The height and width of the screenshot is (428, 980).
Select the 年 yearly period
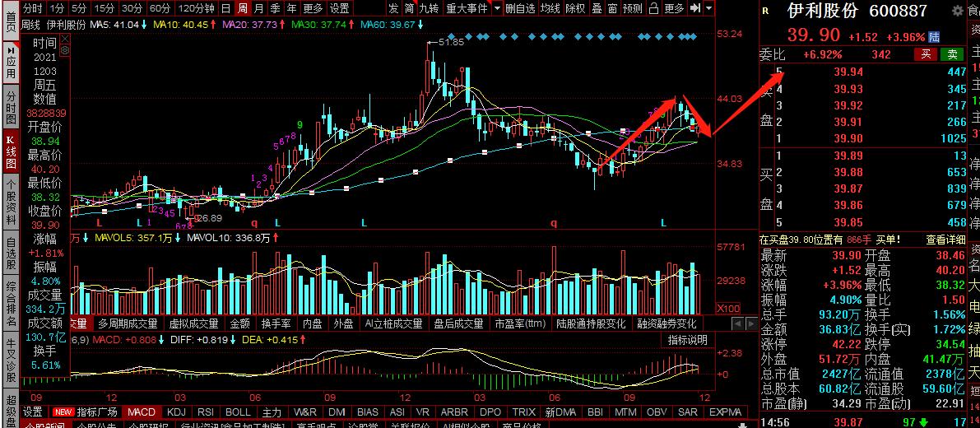(292, 8)
